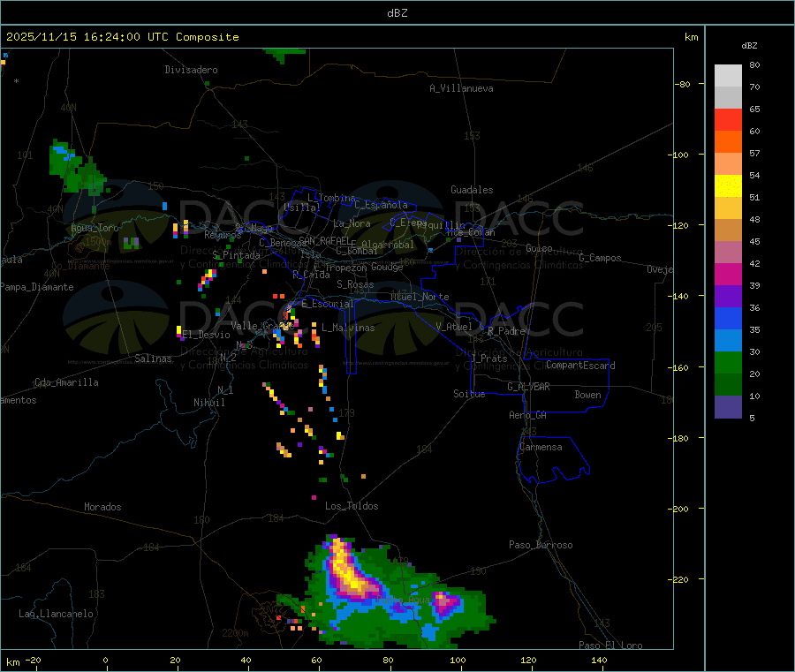This screenshot has height=672, width=795.
Task: Select the 35 dBZ light blue legend swatch
Action: 728,341
